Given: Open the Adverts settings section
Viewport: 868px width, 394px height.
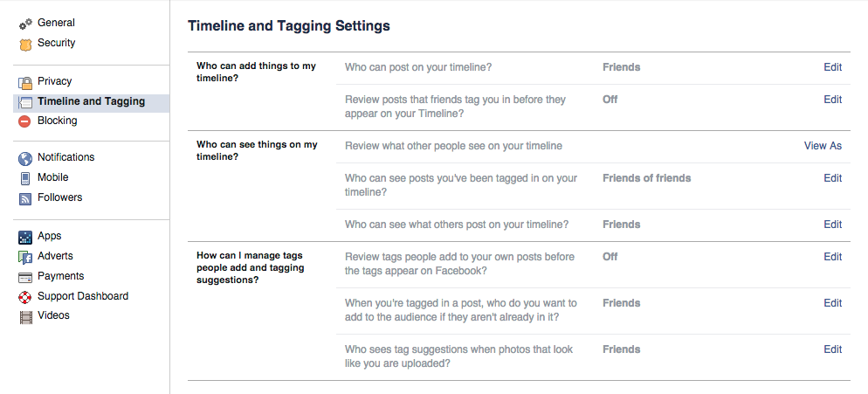Looking at the screenshot, I should coord(55,256).
